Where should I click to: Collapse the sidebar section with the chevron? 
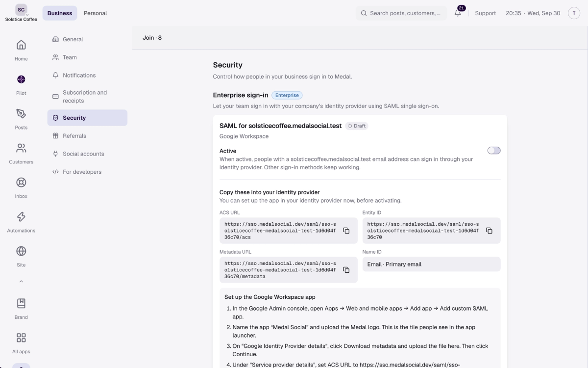point(21,282)
